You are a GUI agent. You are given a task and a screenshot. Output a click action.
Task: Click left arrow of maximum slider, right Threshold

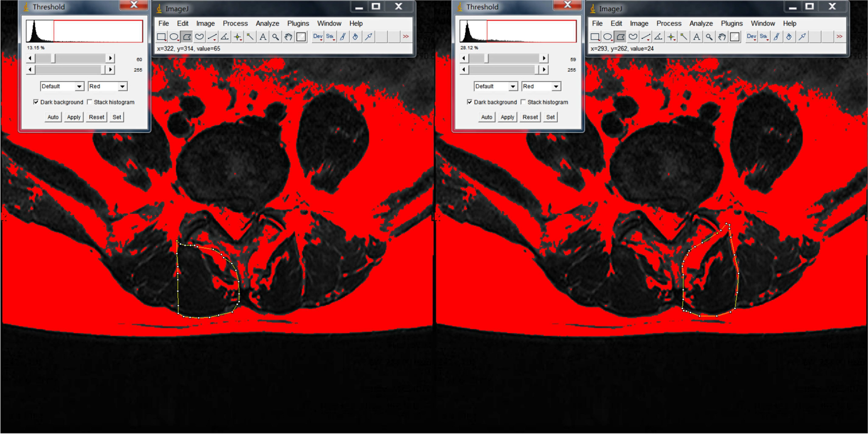pos(464,70)
